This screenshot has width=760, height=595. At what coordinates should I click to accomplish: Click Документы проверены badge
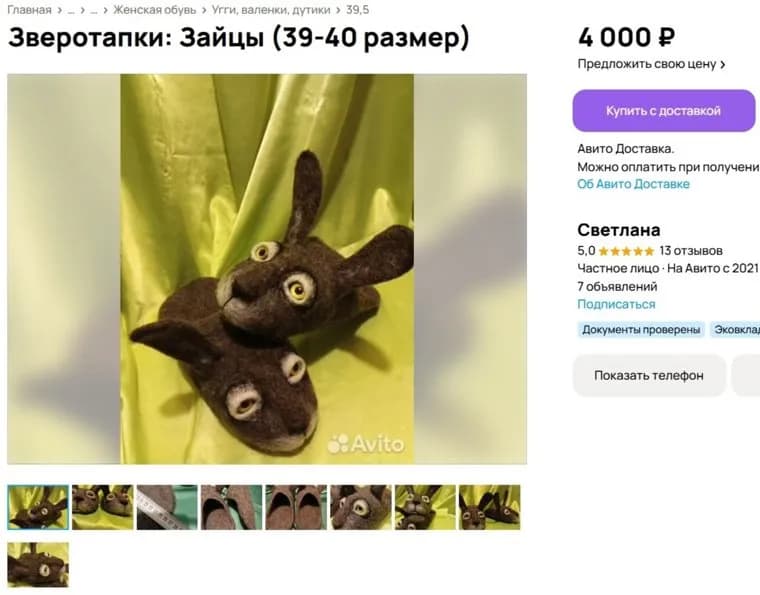click(x=641, y=330)
